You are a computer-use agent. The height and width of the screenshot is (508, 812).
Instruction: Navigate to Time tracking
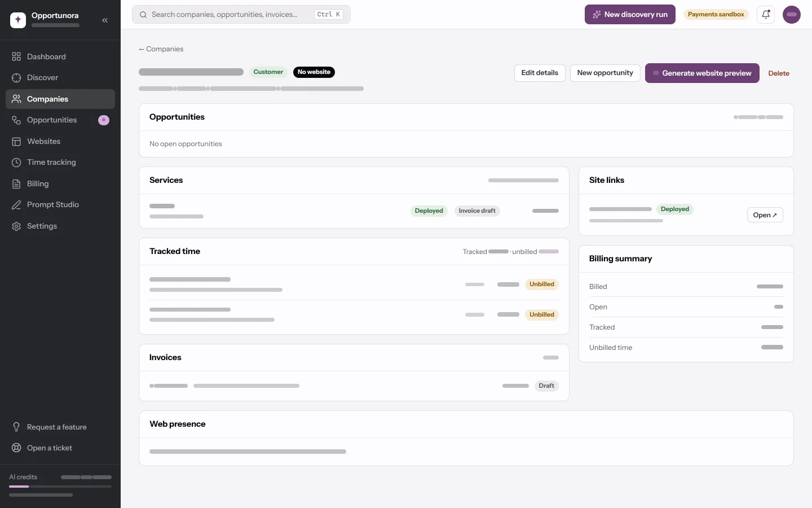point(60,163)
